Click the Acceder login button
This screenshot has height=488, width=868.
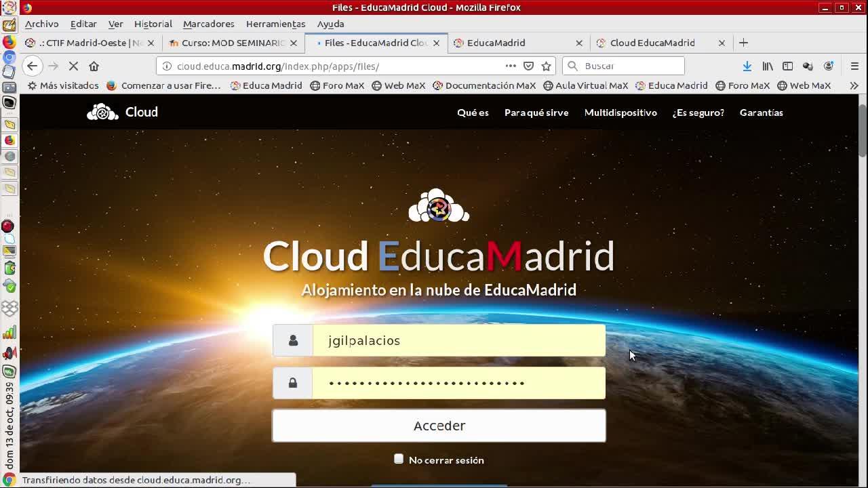click(x=439, y=426)
